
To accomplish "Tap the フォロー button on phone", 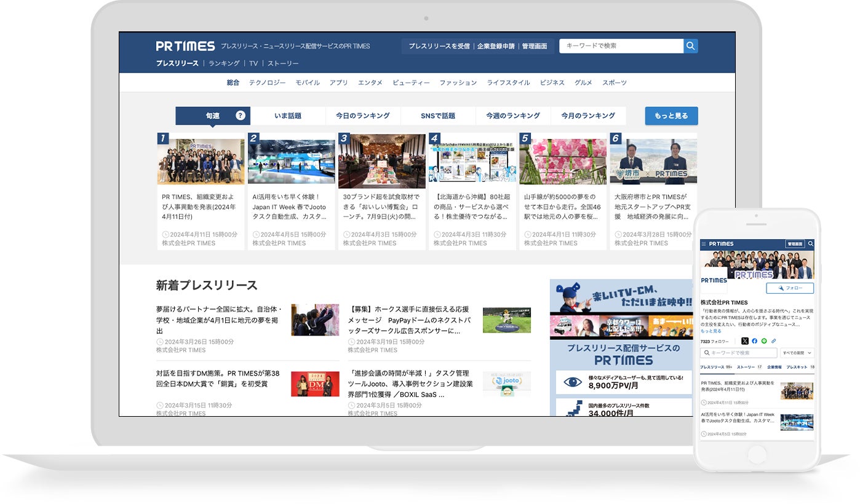I will 790,288.
